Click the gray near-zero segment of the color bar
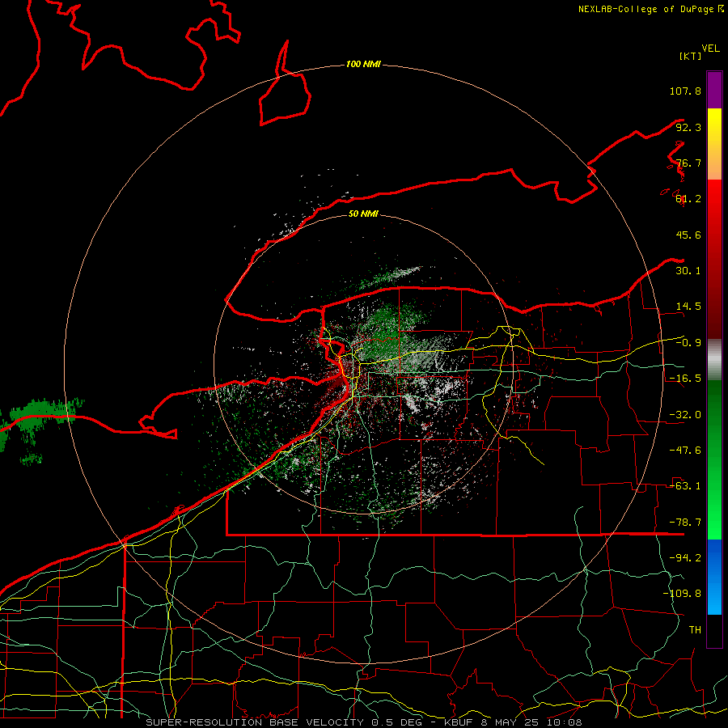The width and height of the screenshot is (728, 728). click(x=714, y=360)
